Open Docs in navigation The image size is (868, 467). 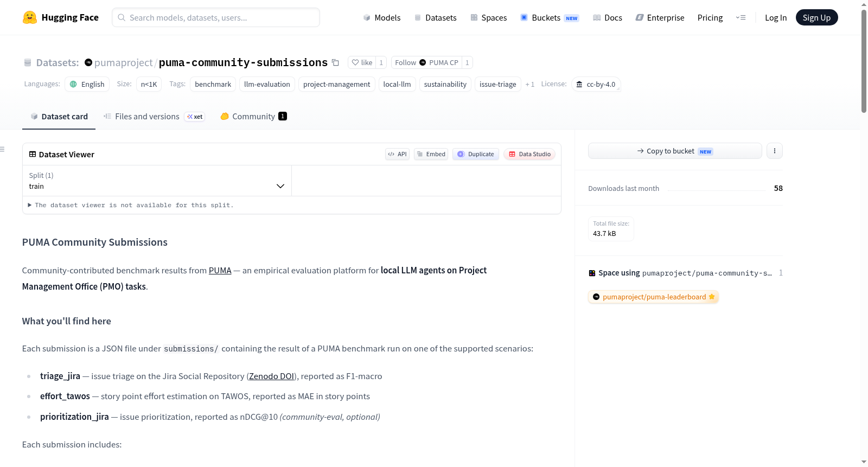(607, 17)
